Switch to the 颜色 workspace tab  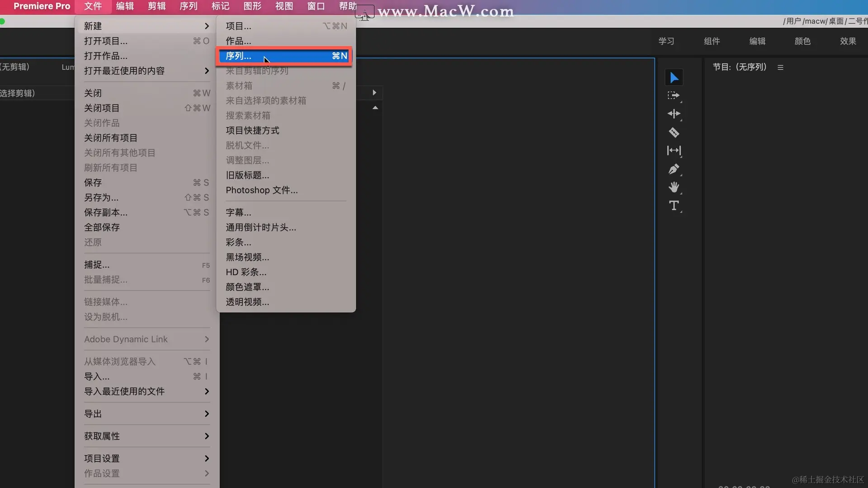(x=802, y=41)
